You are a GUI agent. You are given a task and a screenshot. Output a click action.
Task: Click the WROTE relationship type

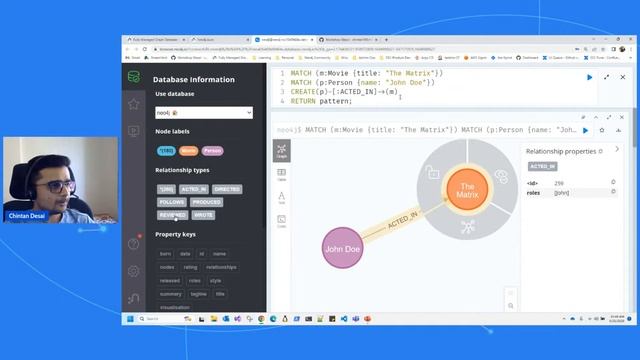coord(203,215)
